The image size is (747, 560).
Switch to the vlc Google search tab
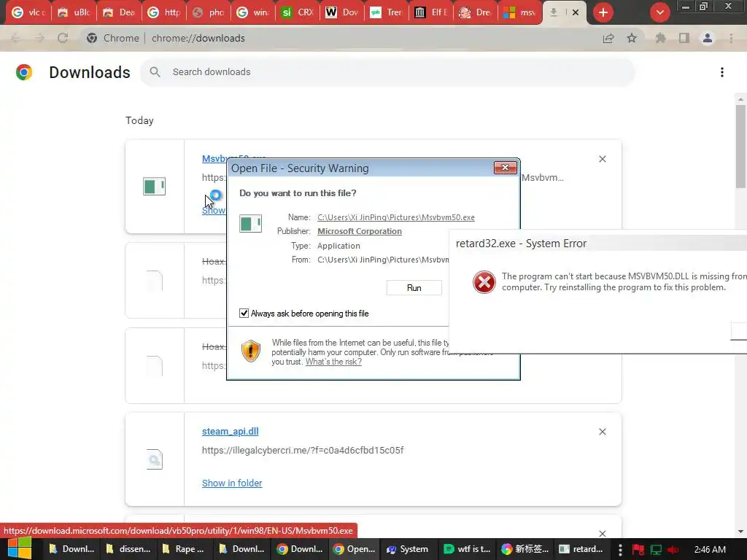click(x=28, y=12)
